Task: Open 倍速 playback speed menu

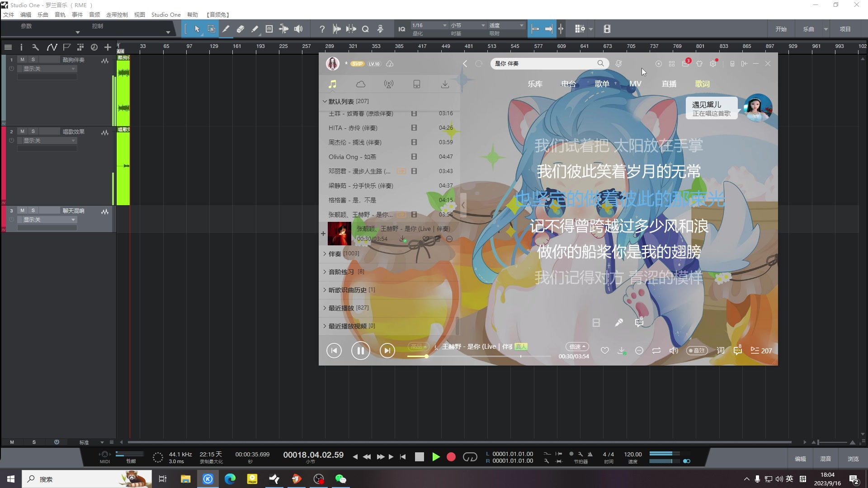Action: pos(577,347)
